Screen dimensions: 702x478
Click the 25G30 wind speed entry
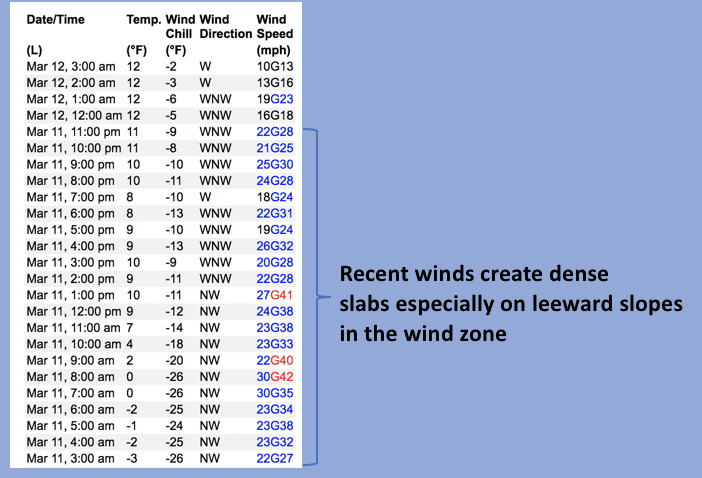274,164
